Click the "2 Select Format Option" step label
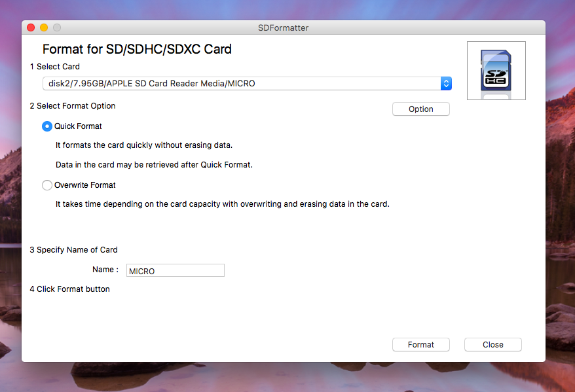 coord(73,106)
